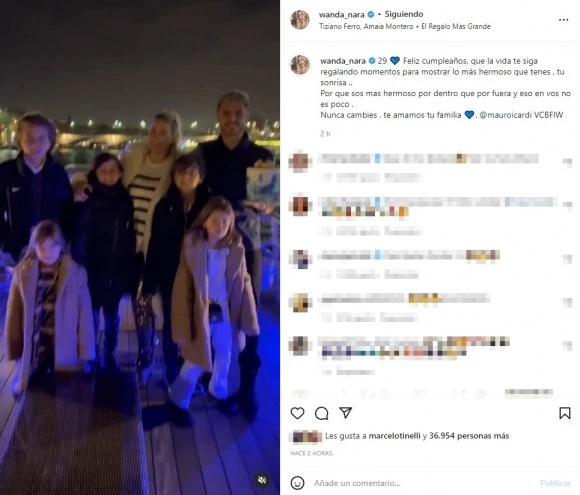Save post with the bookmark icon

coord(564,413)
